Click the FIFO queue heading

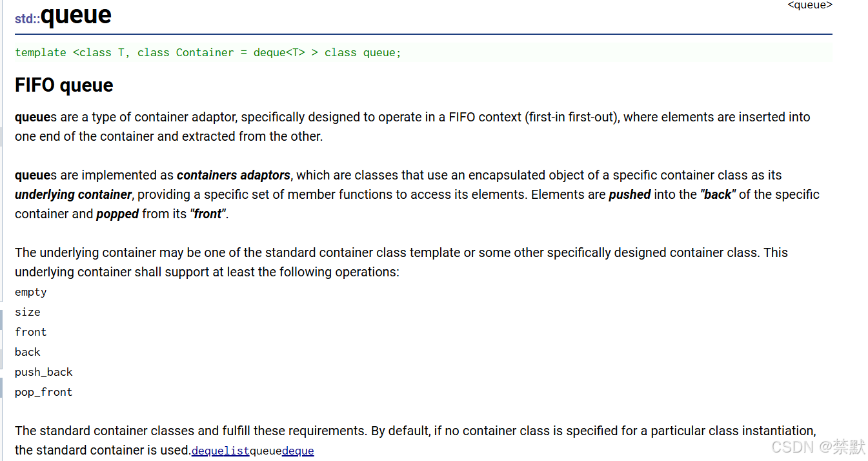point(64,85)
